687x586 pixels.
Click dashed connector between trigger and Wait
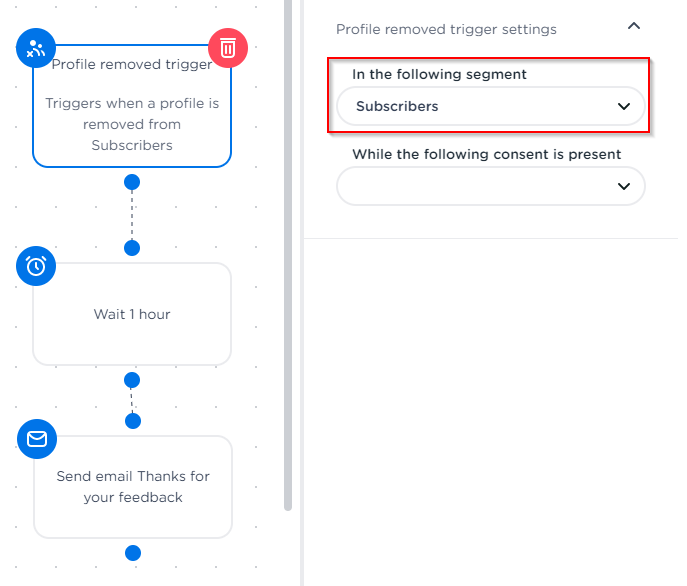(x=131, y=215)
